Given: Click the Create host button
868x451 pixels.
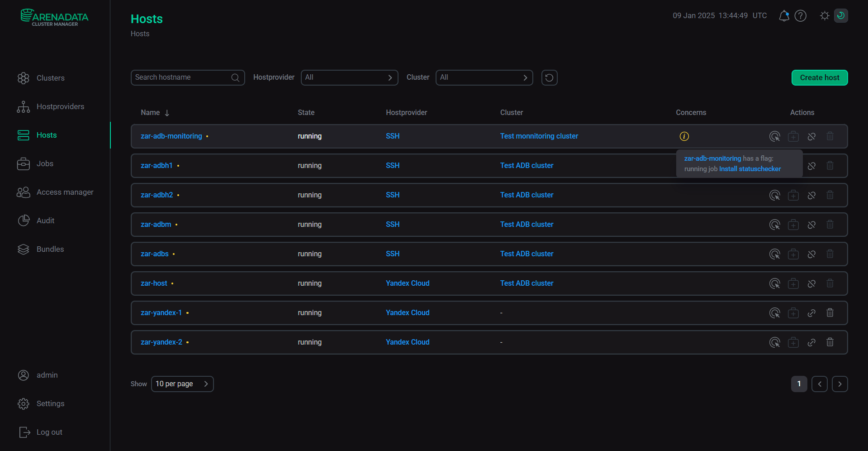Looking at the screenshot, I should [820, 77].
